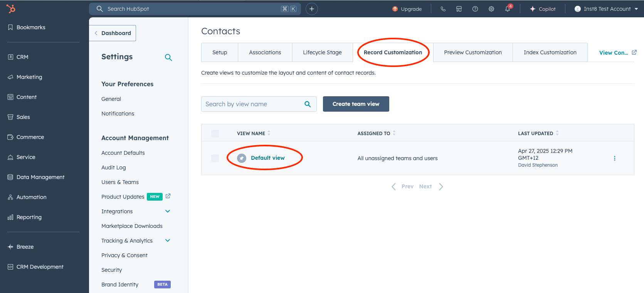Viewport: 644px width, 293px height.
Task: Open the notifications bell
Action: [508, 9]
